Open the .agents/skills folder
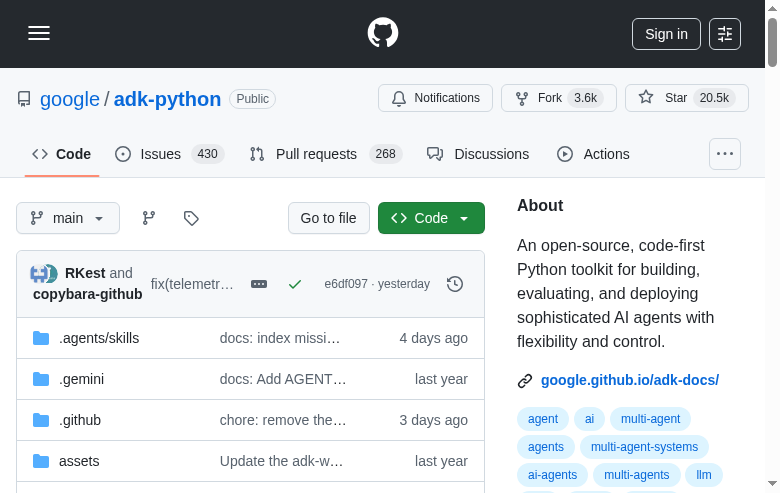This screenshot has width=780, height=493. (x=99, y=338)
